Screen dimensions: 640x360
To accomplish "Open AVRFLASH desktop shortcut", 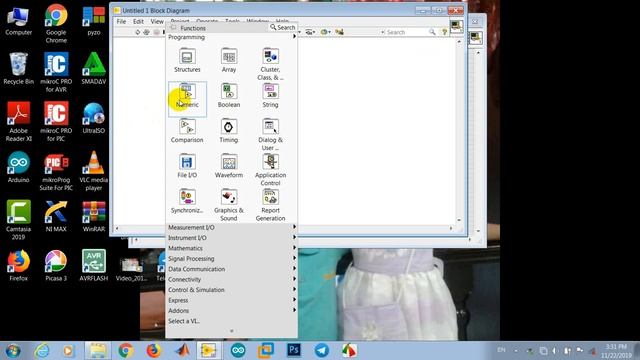I will coord(93,266).
